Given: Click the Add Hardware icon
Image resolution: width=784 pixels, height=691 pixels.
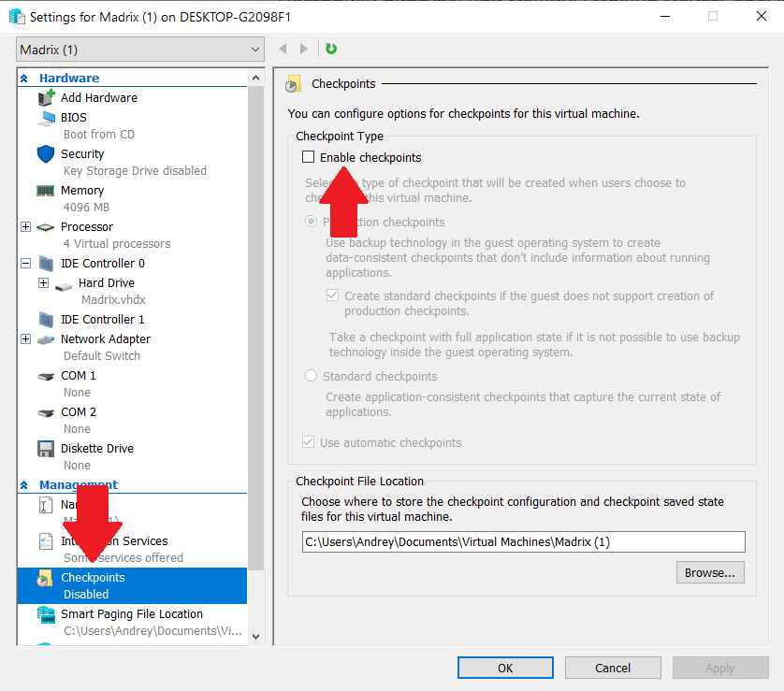Looking at the screenshot, I should coord(46,97).
